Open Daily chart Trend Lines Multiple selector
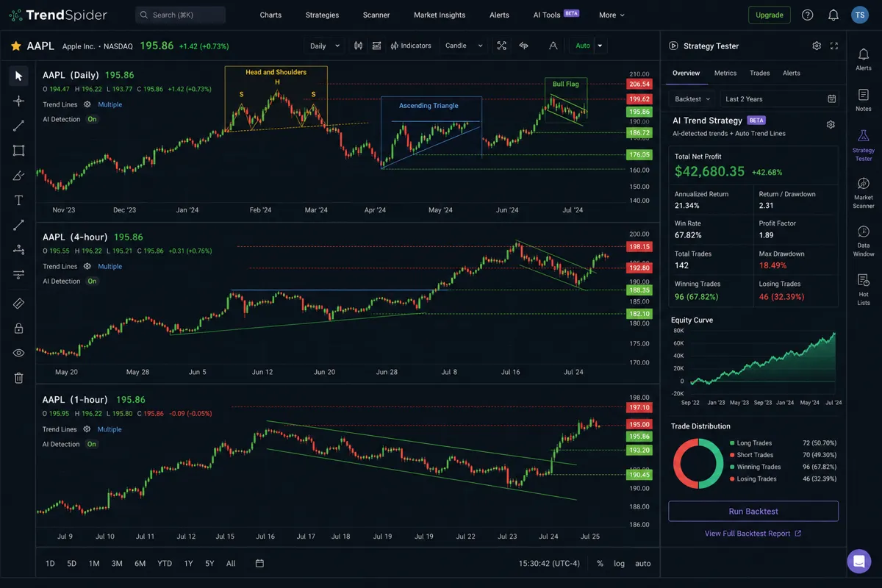 click(x=110, y=104)
